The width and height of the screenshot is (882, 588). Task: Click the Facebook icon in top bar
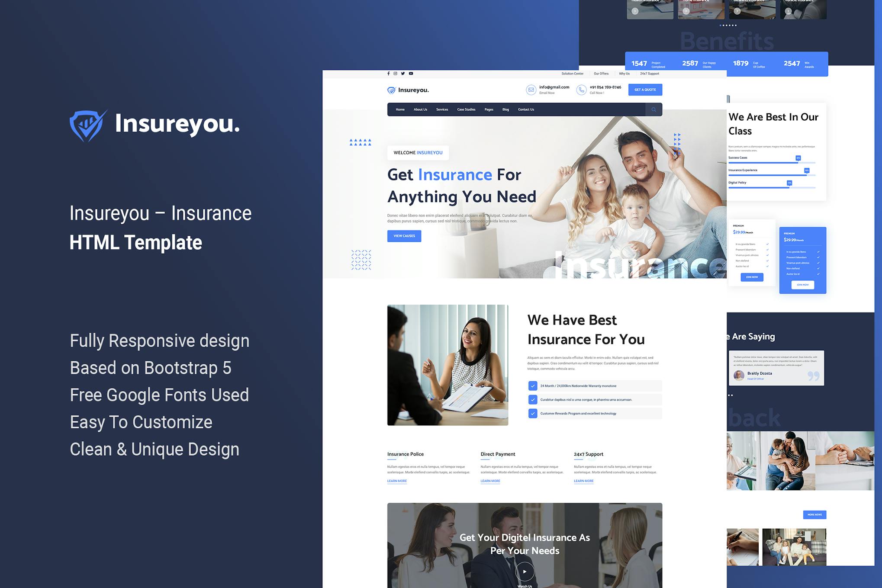pyautogui.click(x=389, y=74)
